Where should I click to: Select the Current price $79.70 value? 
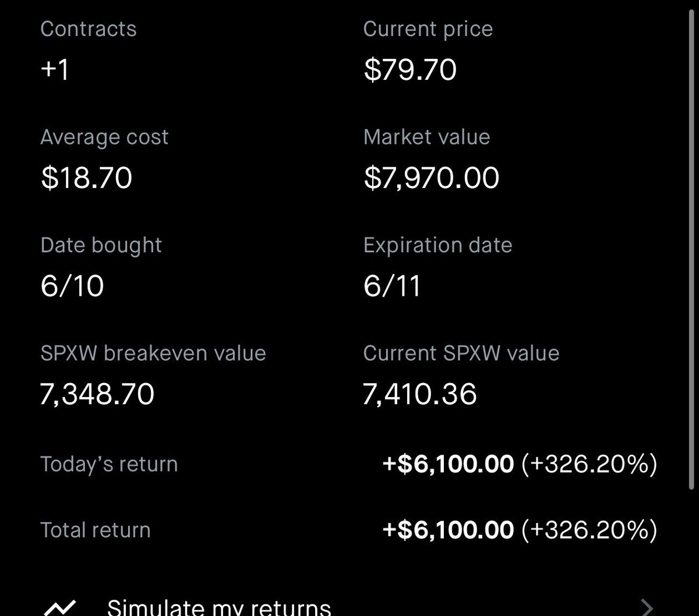(x=410, y=70)
